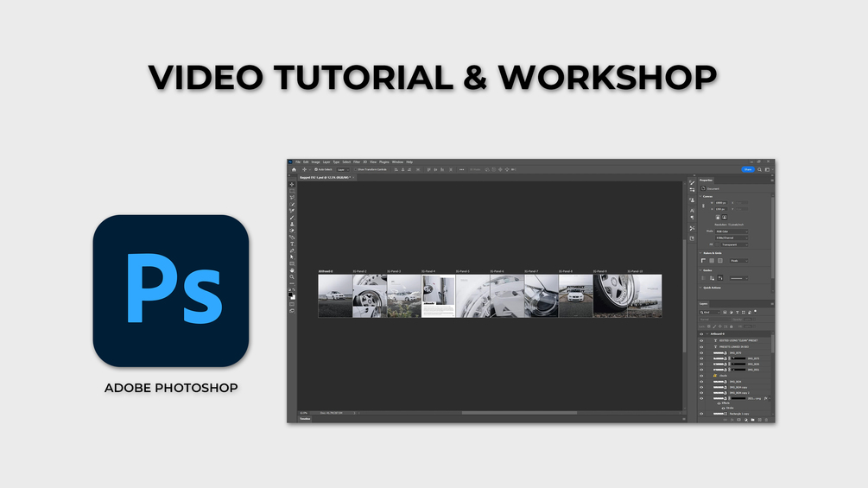Click the delete layer trash icon
Viewport: 868px width, 488px height.
tap(766, 420)
